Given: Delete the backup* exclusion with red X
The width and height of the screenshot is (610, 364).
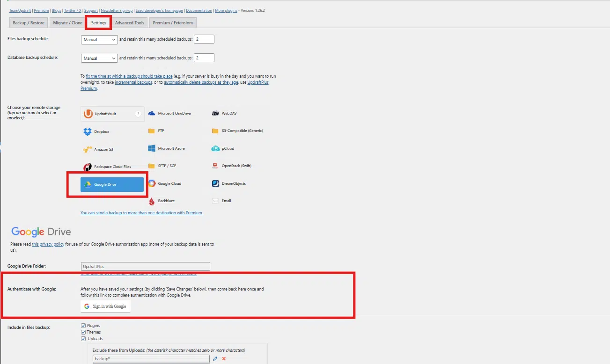Looking at the screenshot, I should tap(224, 358).
